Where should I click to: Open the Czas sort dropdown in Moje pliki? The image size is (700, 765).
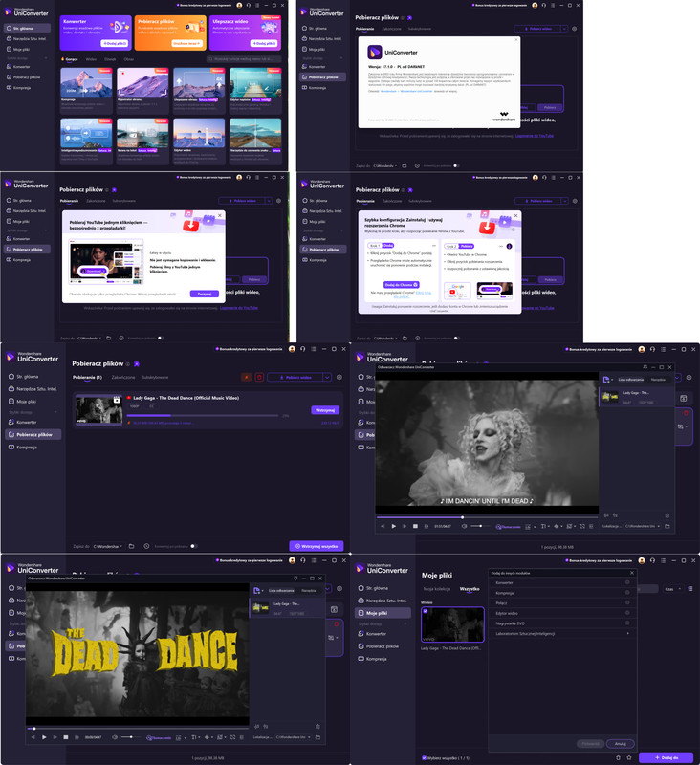click(673, 589)
